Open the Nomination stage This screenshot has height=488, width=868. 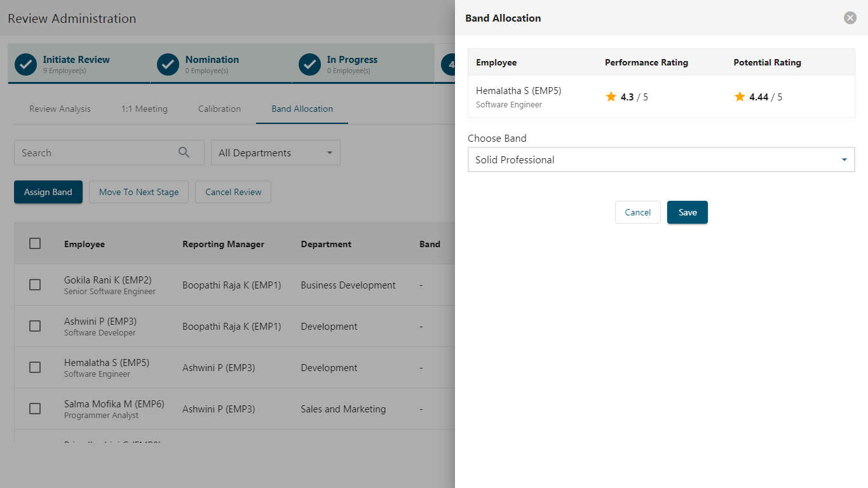221,64
